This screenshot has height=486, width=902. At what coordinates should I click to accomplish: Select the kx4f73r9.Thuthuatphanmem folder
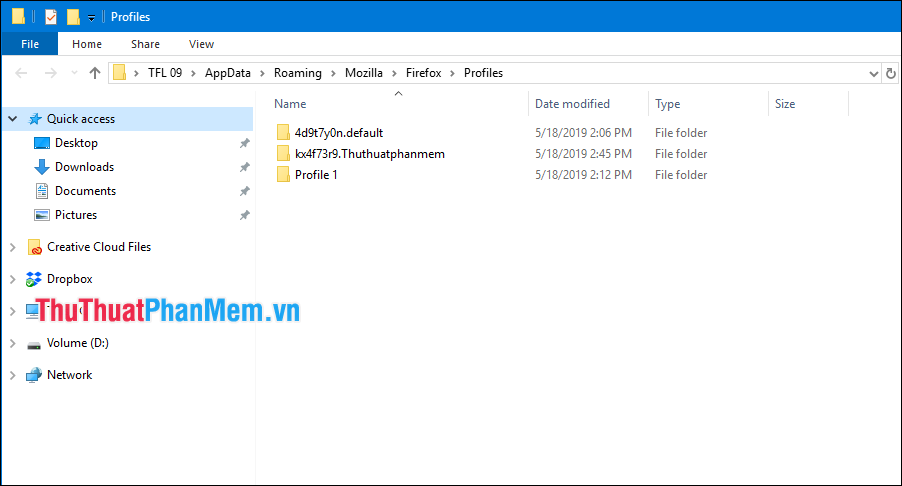[369, 154]
